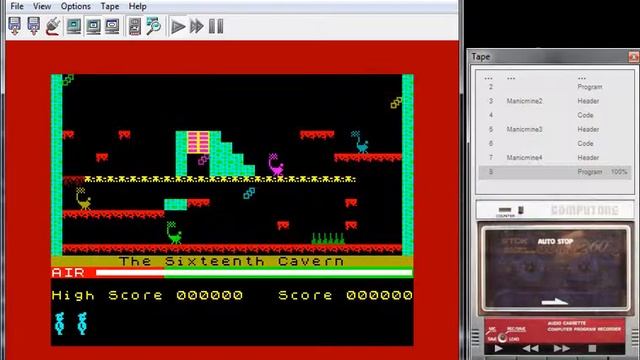Select tape block 6 Code row
The height and width of the screenshot is (360, 640).
coord(555,144)
